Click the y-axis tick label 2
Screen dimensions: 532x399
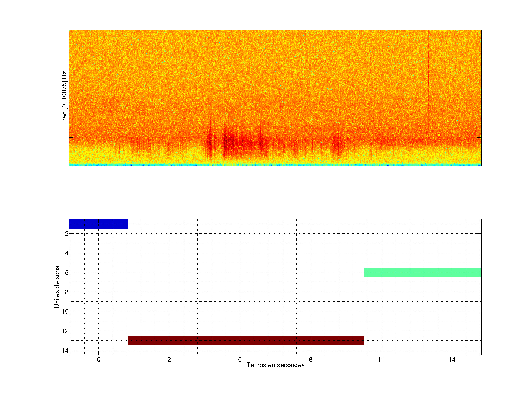[67, 234]
